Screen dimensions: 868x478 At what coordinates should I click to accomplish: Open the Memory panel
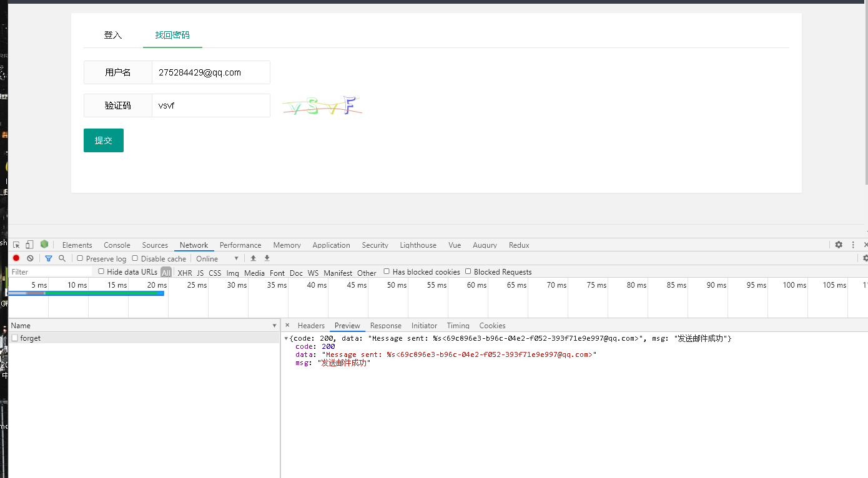pyautogui.click(x=287, y=245)
